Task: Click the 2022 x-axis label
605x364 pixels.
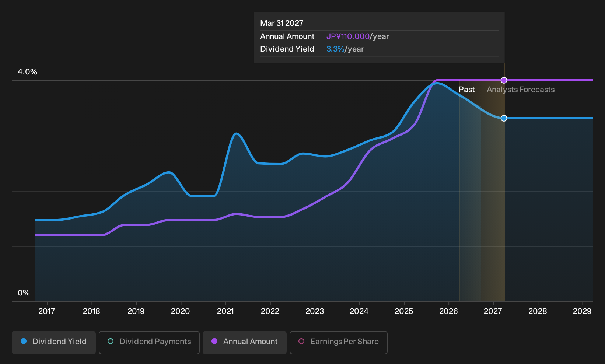Action: (x=270, y=311)
